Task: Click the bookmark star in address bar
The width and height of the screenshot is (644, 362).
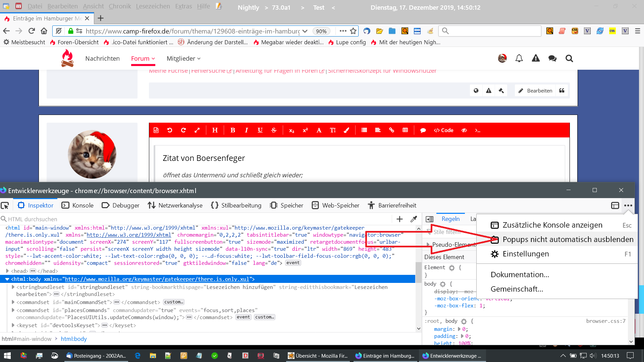Action: click(x=353, y=31)
